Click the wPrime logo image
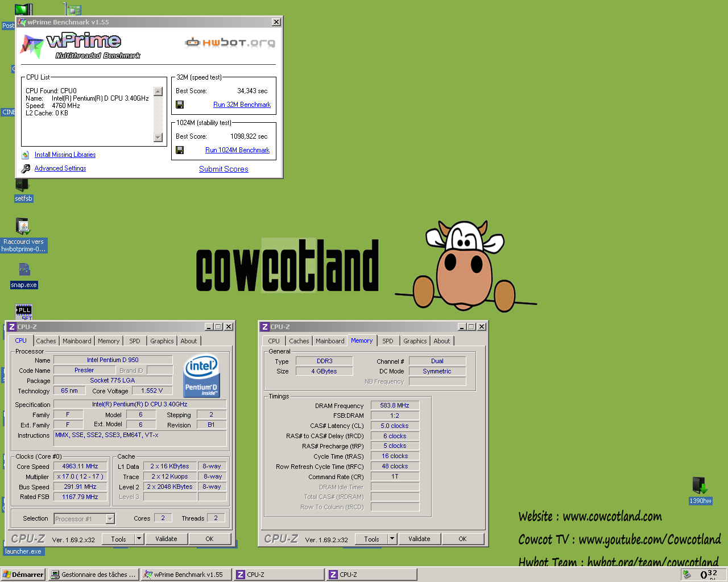Screen dimensions: 728x582 [x=80, y=45]
